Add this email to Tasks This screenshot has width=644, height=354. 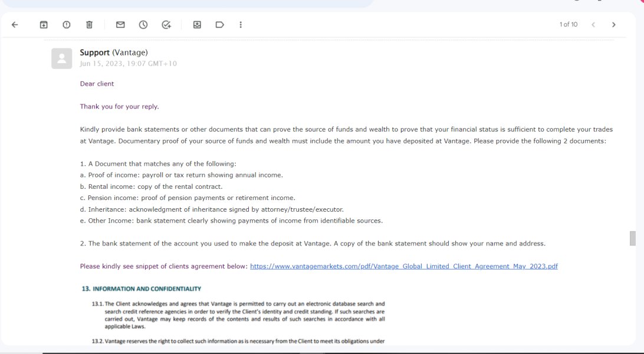(x=166, y=25)
